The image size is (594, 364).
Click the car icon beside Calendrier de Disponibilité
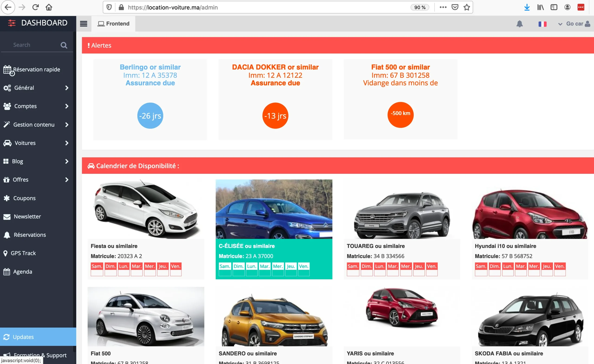[91, 166]
